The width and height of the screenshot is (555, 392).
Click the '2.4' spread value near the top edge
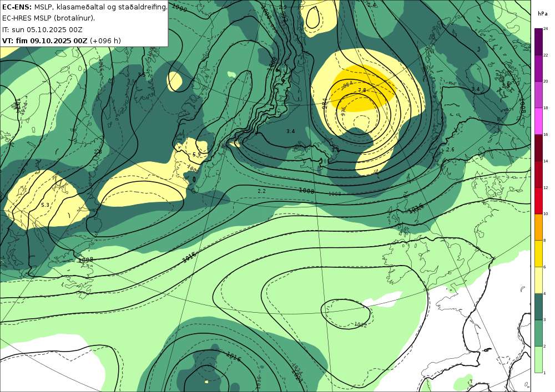372,4
